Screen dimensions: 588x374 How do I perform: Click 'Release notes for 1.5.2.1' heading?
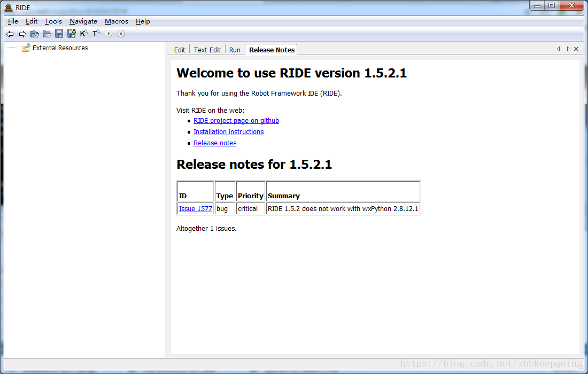[254, 165]
